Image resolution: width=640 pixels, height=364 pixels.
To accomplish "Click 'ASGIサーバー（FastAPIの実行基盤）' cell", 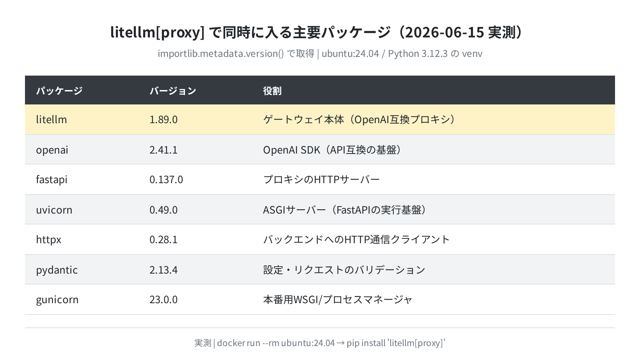I will point(345,210).
